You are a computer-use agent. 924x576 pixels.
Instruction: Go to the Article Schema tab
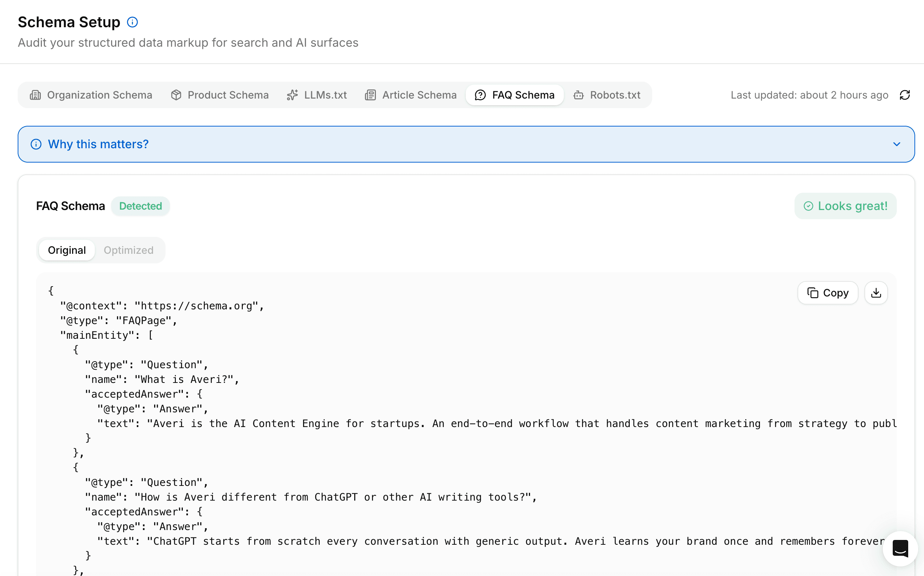pos(411,95)
